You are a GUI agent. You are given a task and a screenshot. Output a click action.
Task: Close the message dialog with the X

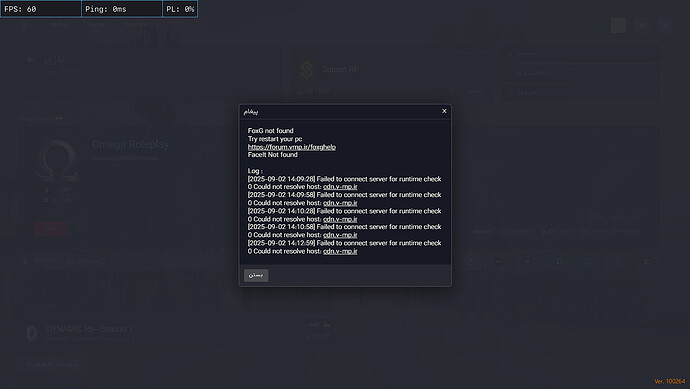444,111
